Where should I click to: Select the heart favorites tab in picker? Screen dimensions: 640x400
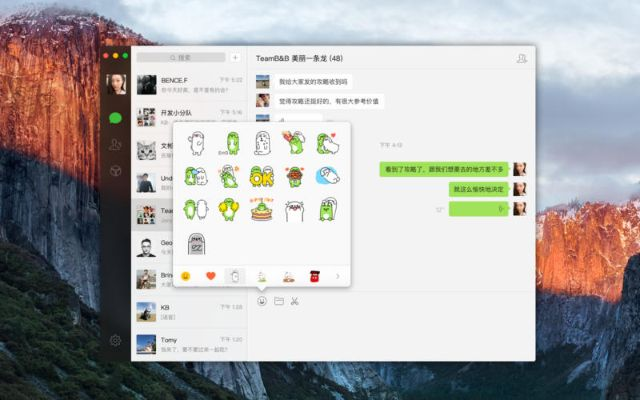210,276
